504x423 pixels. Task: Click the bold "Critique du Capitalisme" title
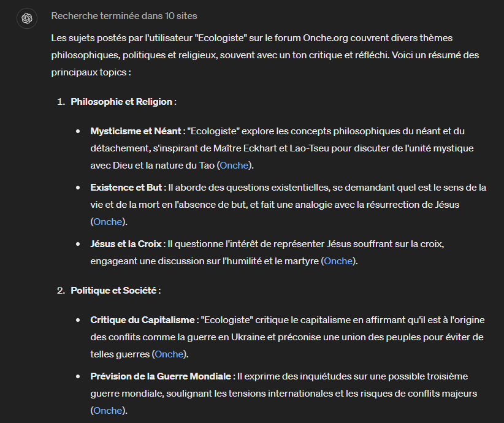(x=143, y=320)
